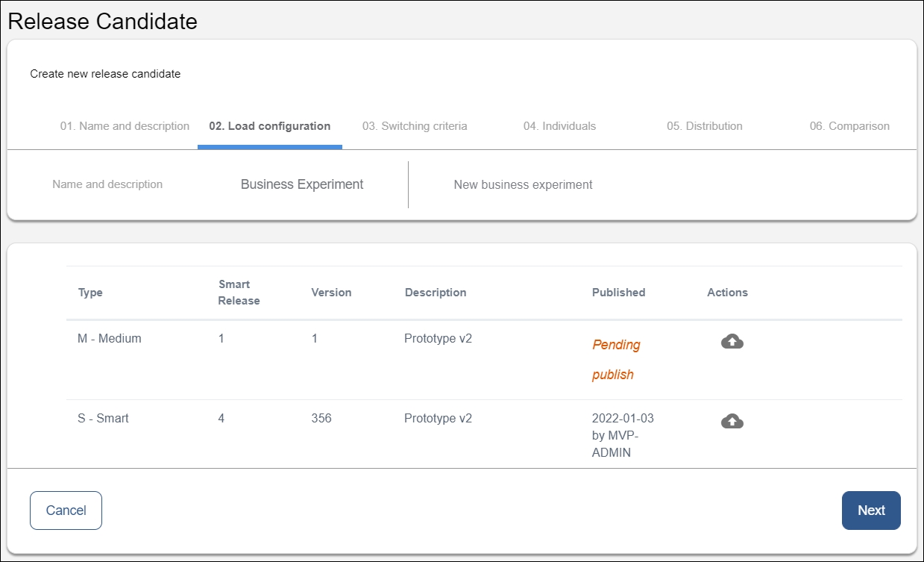Click upload icon for S - Smart row
924x562 pixels.
click(732, 422)
